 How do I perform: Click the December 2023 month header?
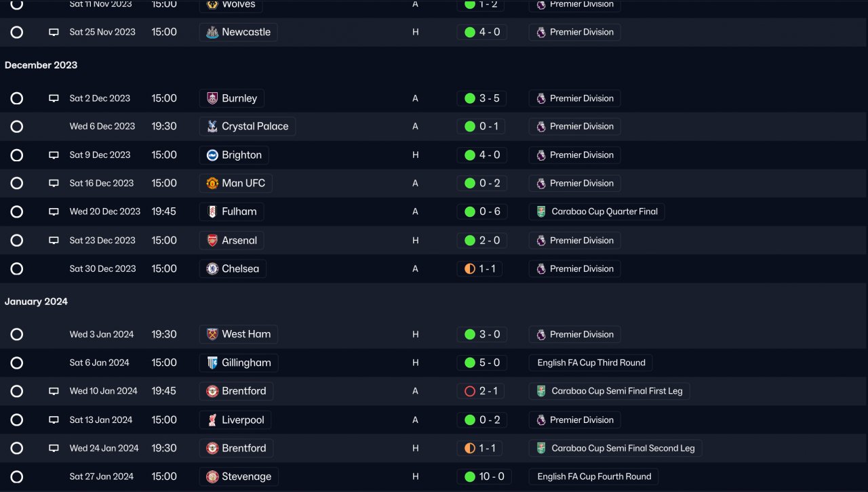(41, 65)
